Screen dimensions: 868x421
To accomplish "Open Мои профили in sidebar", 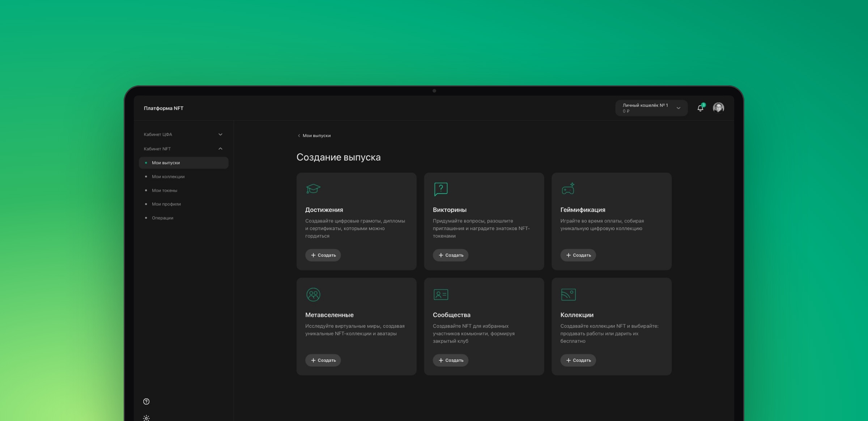I will (184, 204).
